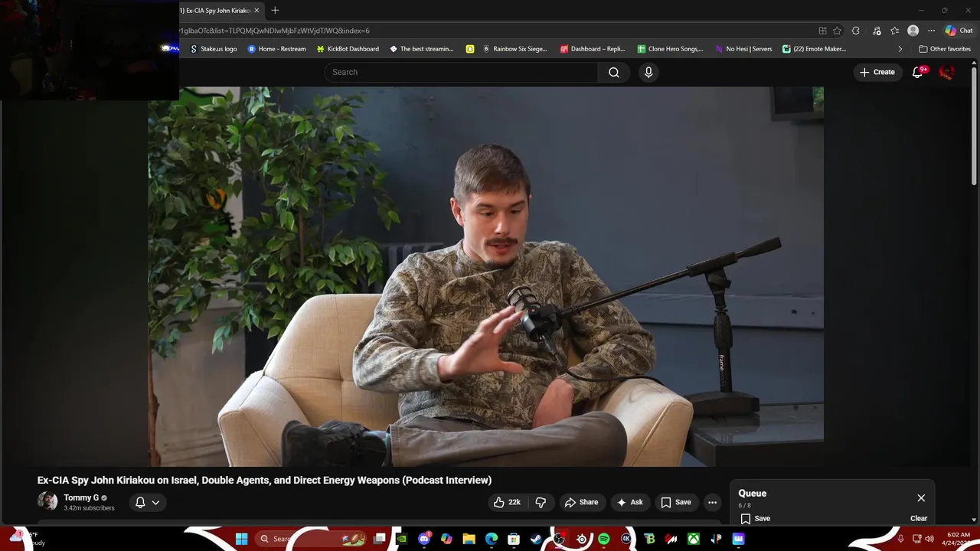Image resolution: width=980 pixels, height=551 pixels.
Task: Open Dashboard – Replit bookmark
Action: [593, 49]
